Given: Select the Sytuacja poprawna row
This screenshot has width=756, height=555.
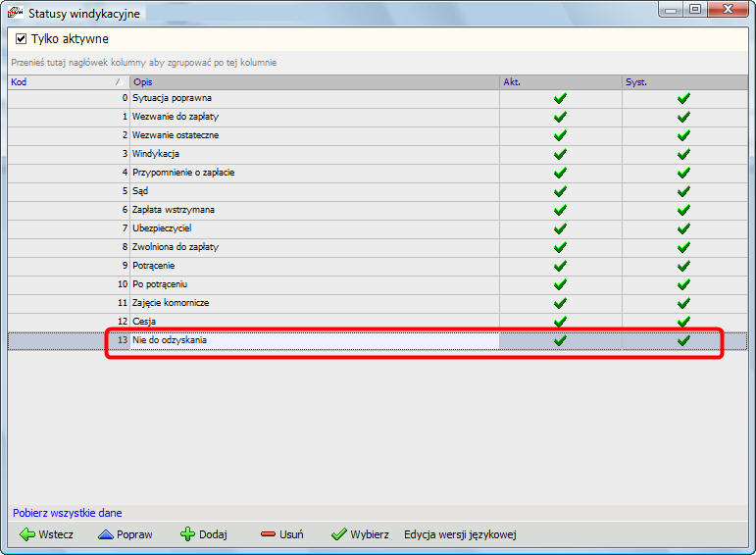Looking at the screenshot, I should click(x=378, y=98).
